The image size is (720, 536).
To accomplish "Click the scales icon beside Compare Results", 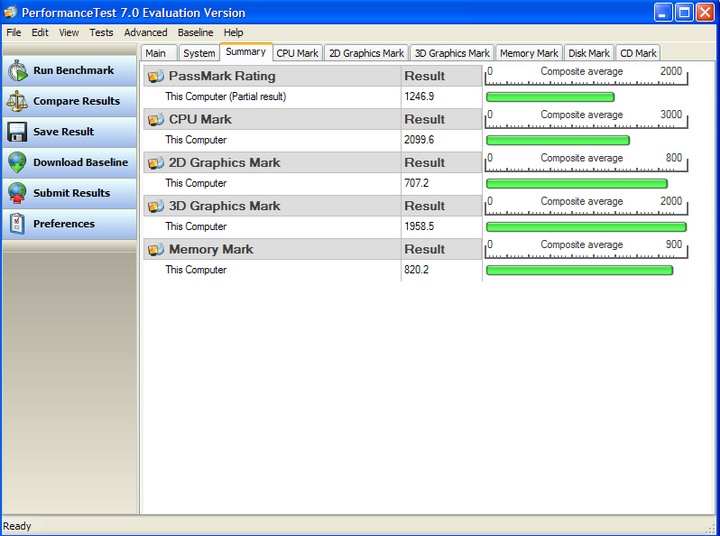I will click(17, 101).
